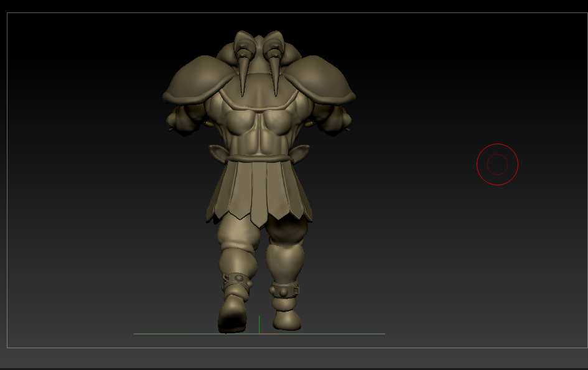Click the waist belt on the warrior model
The height and width of the screenshot is (370, 588).
tap(259, 158)
